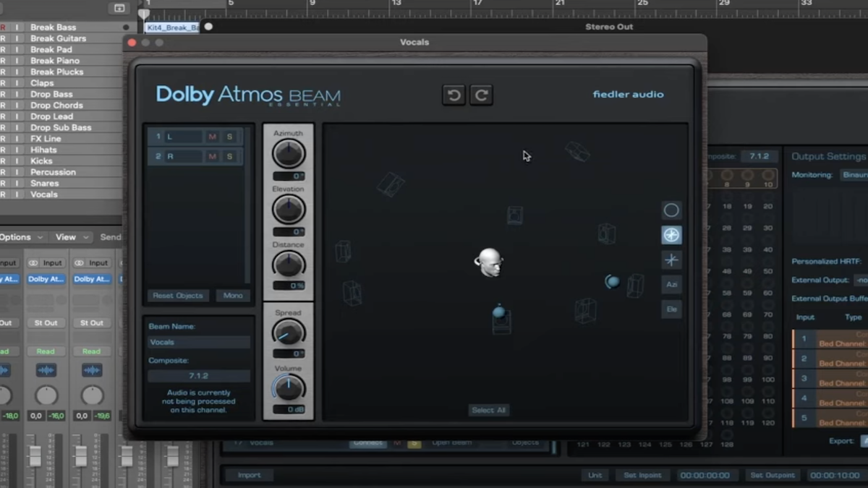Select the Azi mode icon
Image resolution: width=868 pixels, height=488 pixels.
671,284
